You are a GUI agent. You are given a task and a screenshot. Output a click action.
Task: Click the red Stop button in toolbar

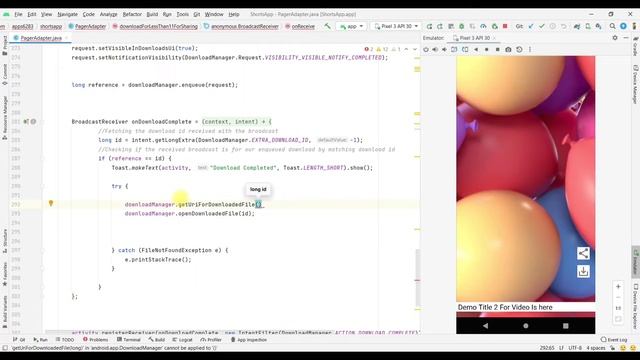[505, 26]
